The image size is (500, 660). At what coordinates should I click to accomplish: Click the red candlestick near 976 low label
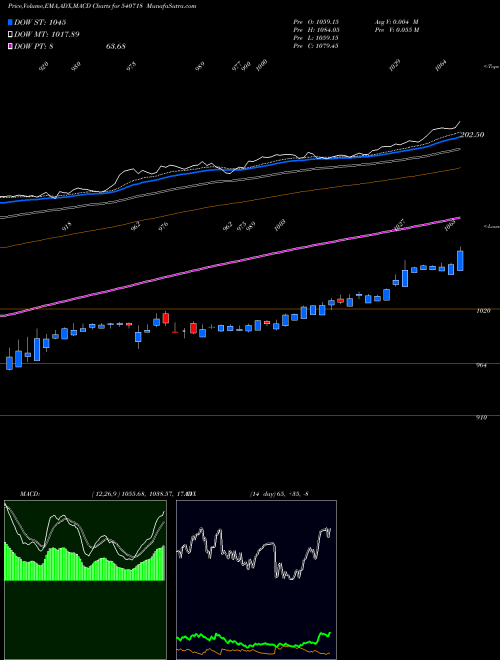click(x=165, y=318)
